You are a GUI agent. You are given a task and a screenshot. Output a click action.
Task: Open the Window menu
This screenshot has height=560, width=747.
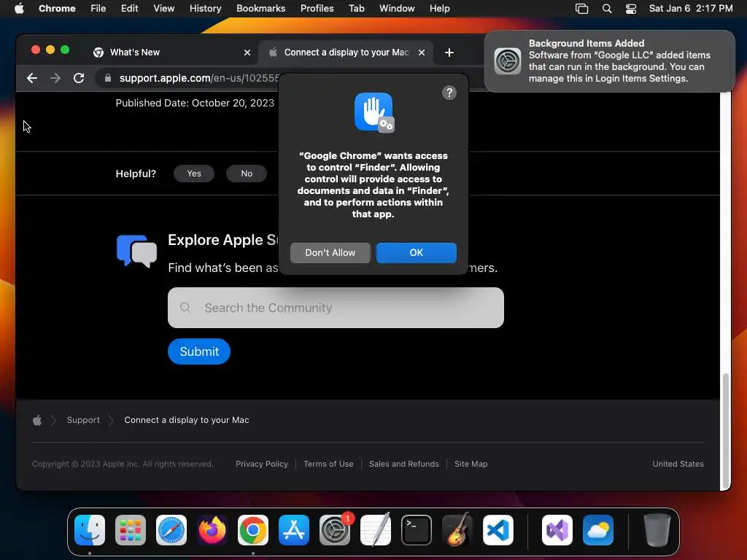[397, 9]
